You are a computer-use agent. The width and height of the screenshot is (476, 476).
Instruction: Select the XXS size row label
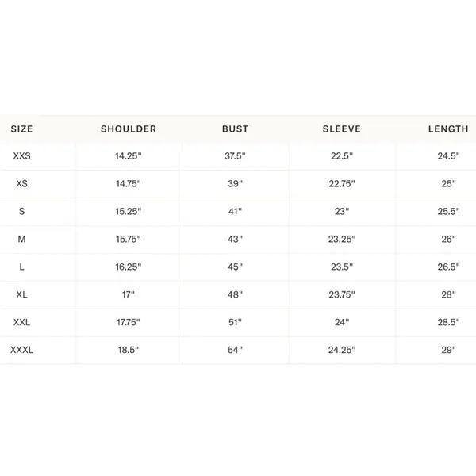point(21,156)
